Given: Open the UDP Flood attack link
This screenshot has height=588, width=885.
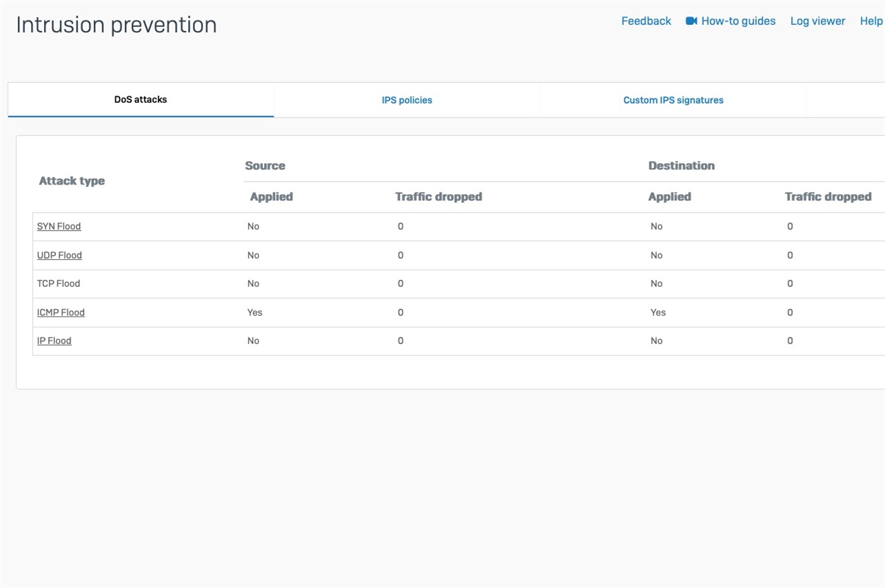Looking at the screenshot, I should (59, 256).
